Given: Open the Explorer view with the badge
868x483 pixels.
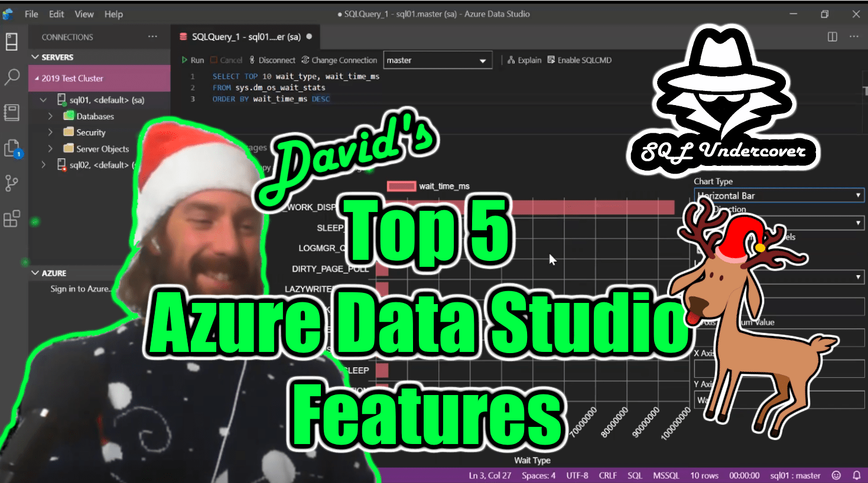Looking at the screenshot, I should pyautogui.click(x=12, y=148).
